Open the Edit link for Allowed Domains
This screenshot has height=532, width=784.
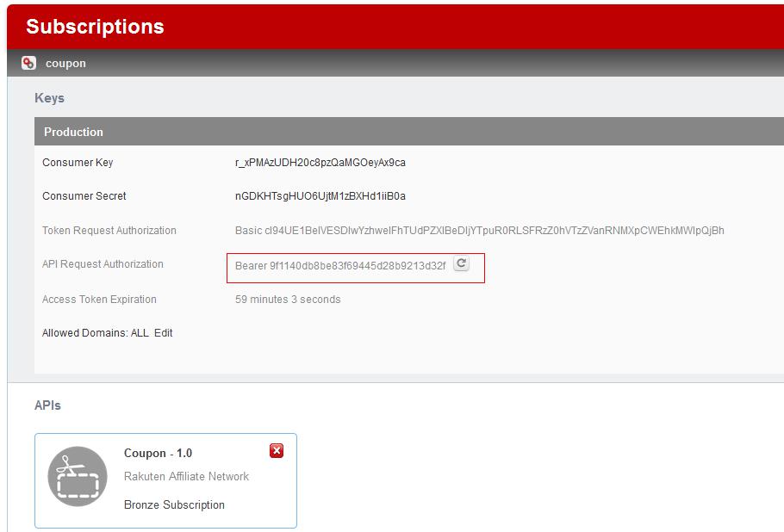pos(164,333)
